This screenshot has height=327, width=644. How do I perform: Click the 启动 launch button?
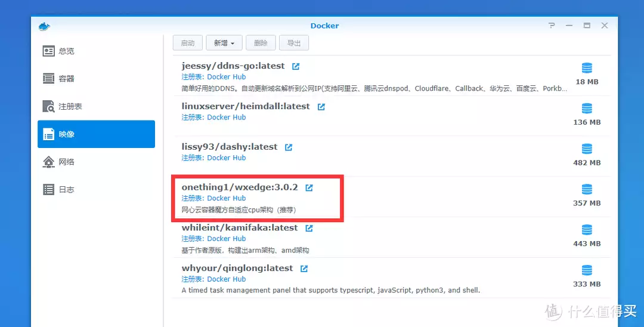pos(188,43)
